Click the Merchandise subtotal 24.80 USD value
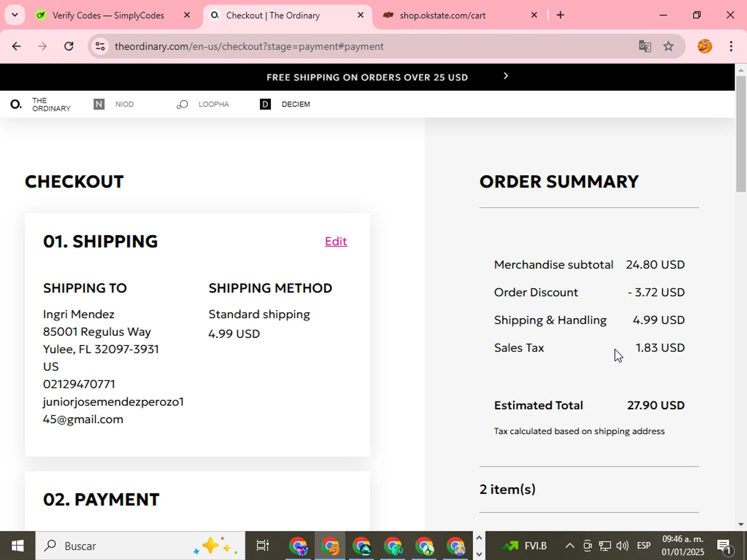Screen dimensions: 747x560 point(655,264)
